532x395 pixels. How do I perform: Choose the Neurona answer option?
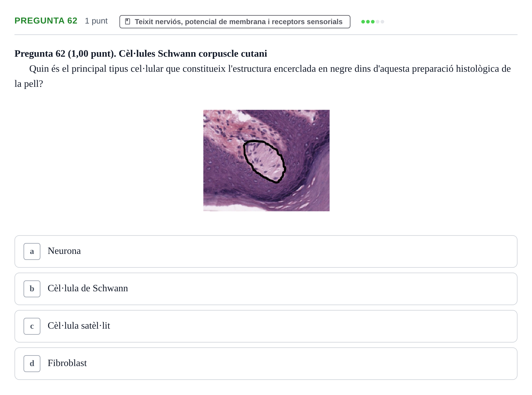[x=266, y=251]
